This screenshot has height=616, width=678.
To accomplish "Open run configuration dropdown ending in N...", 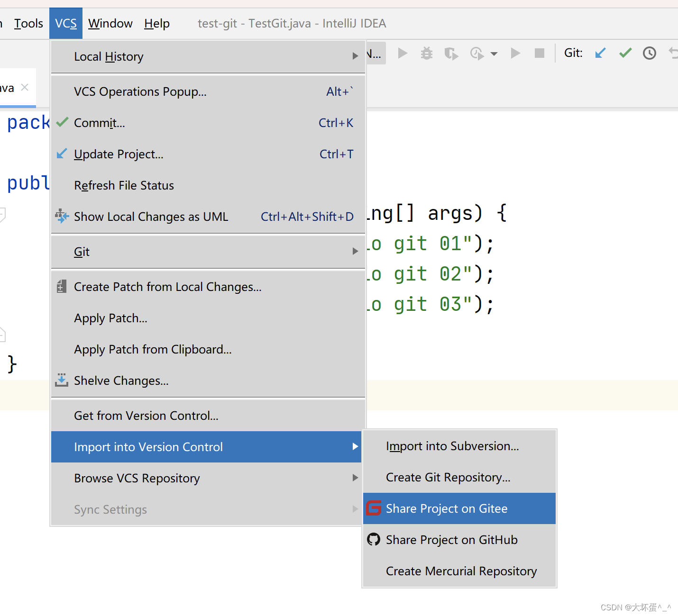I will click(x=376, y=54).
